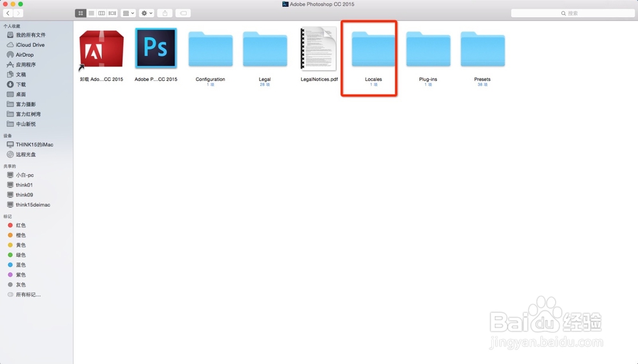Click the gray 灰色 tag
Viewport: 638px width, 364px height.
(x=20, y=285)
